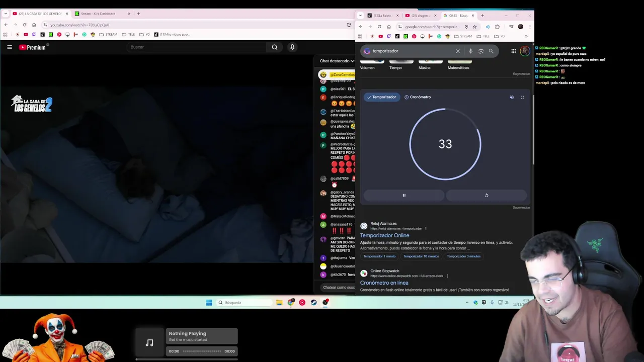Pause the running timer

pos(404,195)
